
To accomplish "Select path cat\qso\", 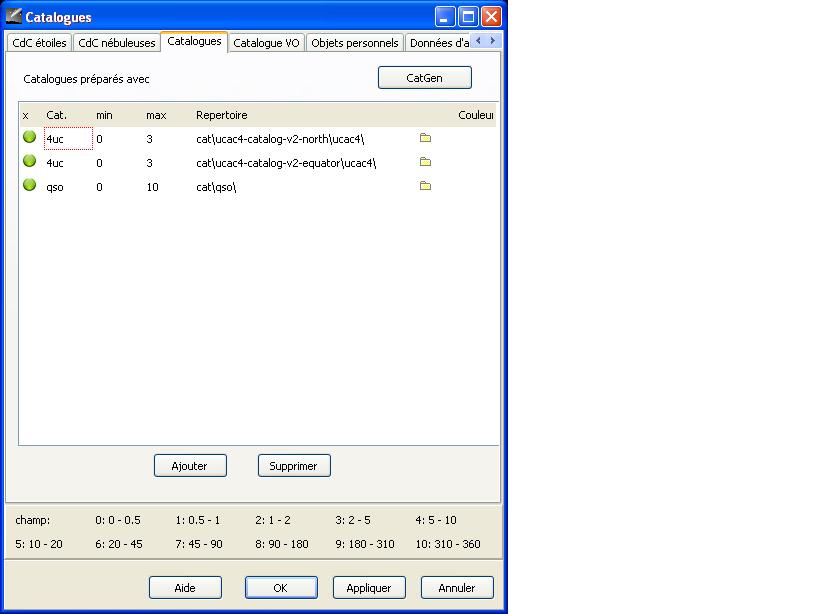I will coord(216,187).
